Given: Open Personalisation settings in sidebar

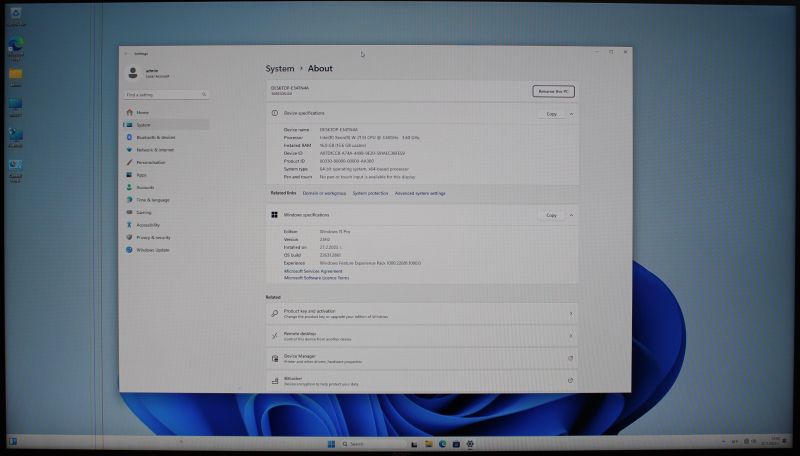Looking at the screenshot, I should [151, 162].
